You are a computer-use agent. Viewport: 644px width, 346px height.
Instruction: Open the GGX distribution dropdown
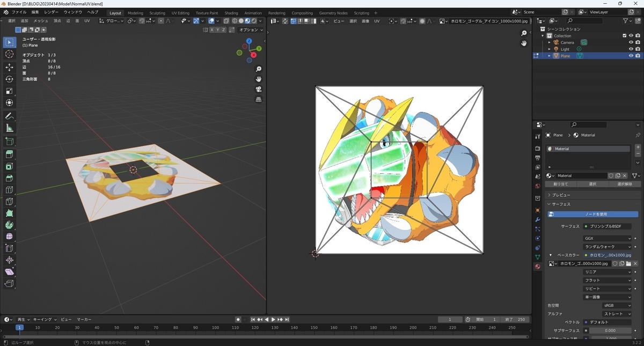pyautogui.click(x=607, y=238)
